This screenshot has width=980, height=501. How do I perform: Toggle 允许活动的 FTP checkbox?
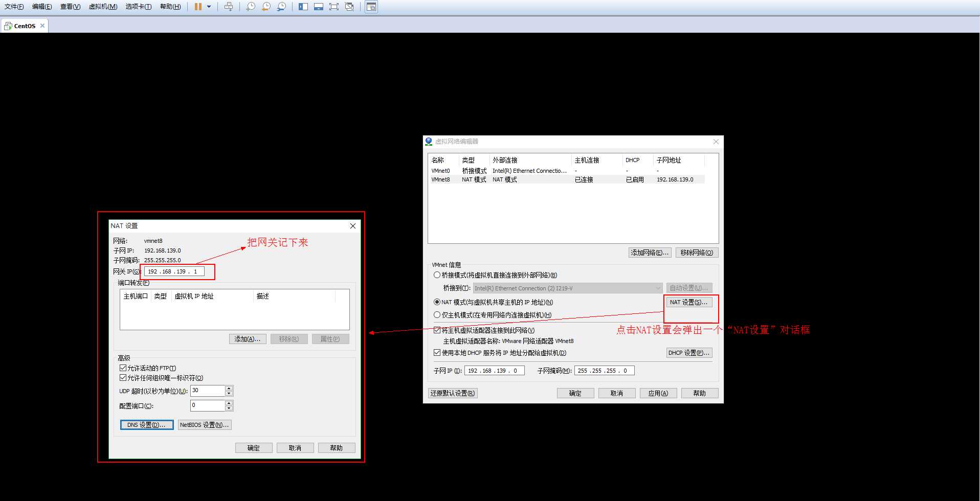[123, 368]
